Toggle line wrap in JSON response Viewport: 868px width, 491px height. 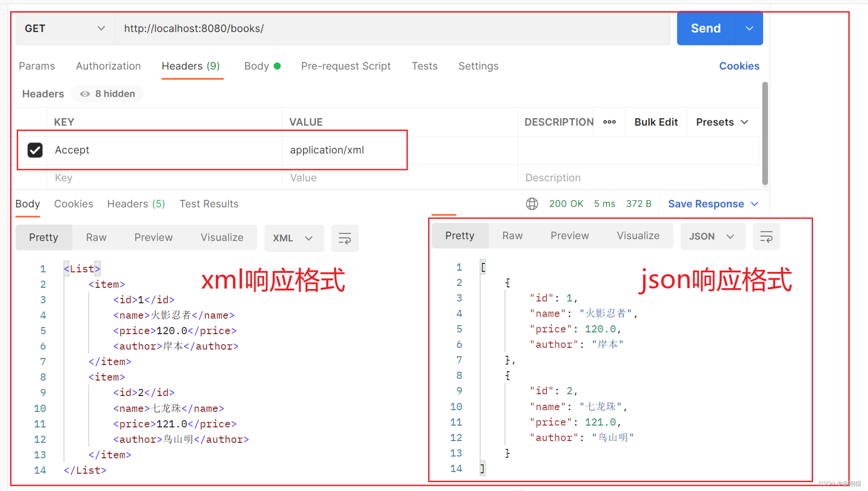pyautogui.click(x=766, y=236)
